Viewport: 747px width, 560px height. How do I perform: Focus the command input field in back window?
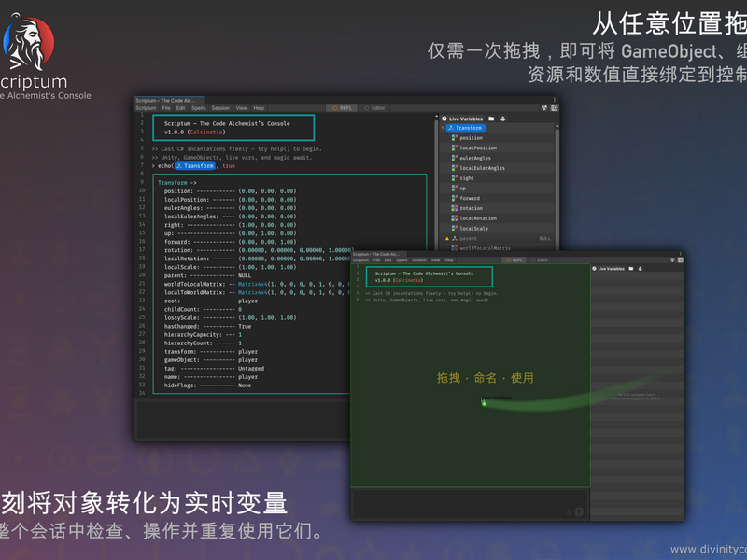click(243, 419)
